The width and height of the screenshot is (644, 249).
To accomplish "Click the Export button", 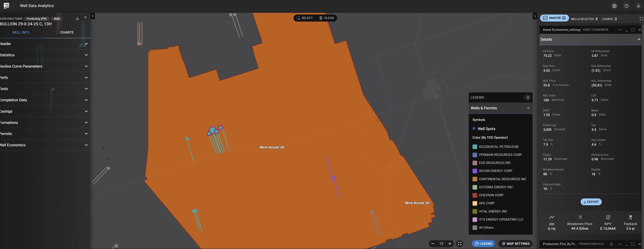I will coord(591,202).
